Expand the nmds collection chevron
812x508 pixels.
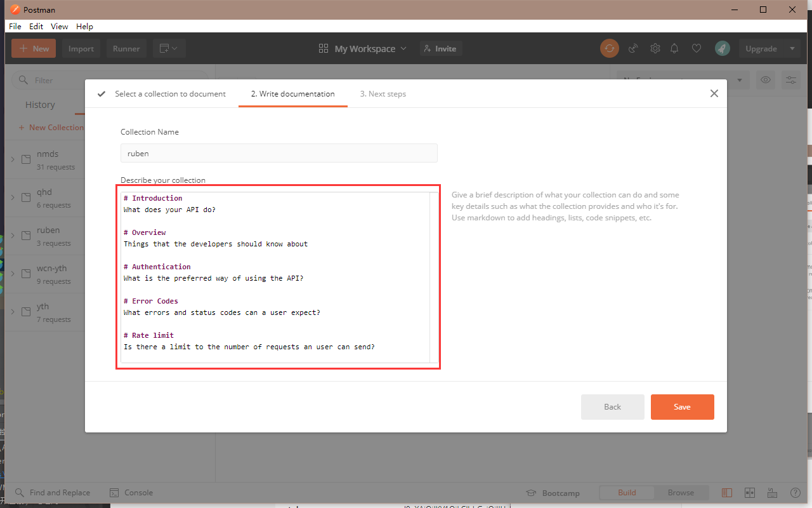coord(13,159)
